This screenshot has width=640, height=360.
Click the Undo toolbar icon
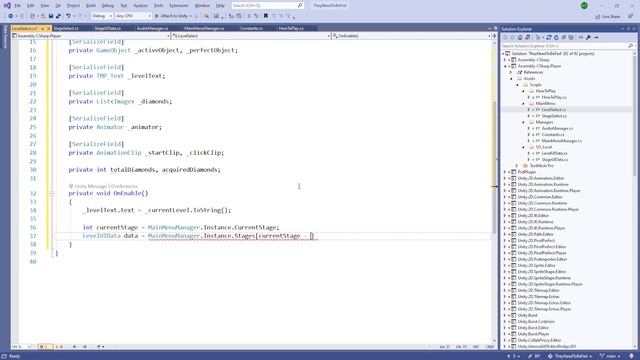tap(68, 16)
